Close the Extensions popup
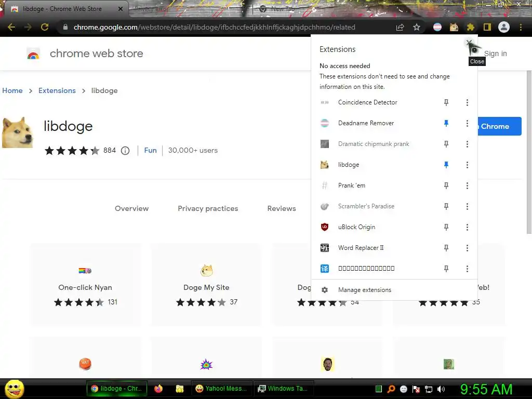The width and height of the screenshot is (532, 399). tap(469, 43)
